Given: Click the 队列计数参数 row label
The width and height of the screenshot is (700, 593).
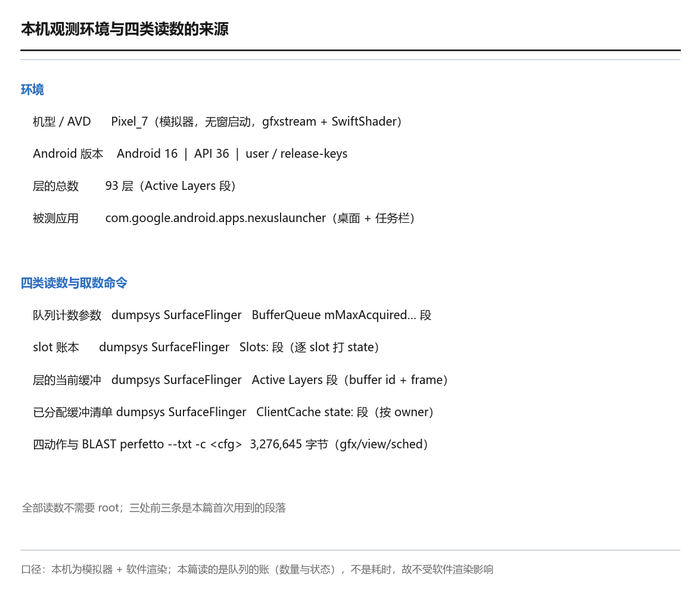Looking at the screenshot, I should tap(67, 315).
